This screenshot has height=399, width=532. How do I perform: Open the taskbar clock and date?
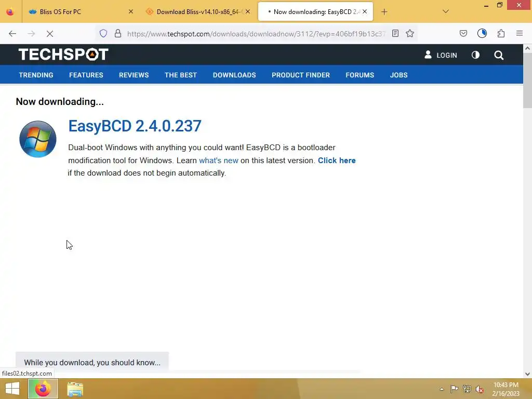point(506,389)
